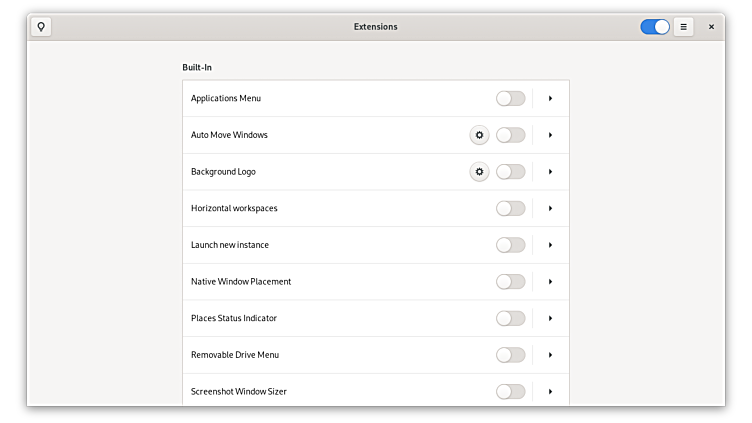
Task: Click the Horizontal workspaces row label
Action: pyautogui.click(x=234, y=208)
